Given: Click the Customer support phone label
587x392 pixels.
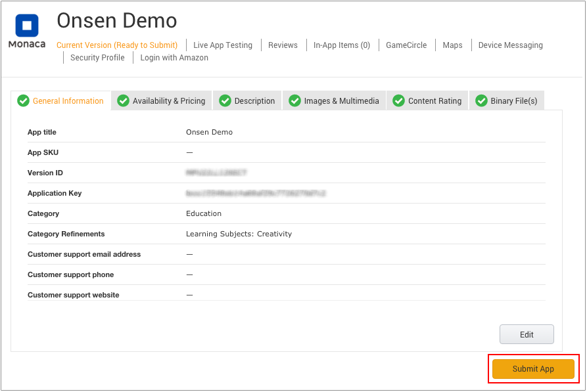Looking at the screenshot, I should pyautogui.click(x=71, y=274).
